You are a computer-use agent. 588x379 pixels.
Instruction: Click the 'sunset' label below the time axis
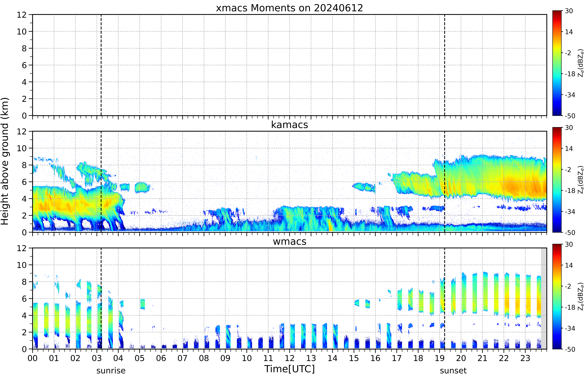point(453,371)
